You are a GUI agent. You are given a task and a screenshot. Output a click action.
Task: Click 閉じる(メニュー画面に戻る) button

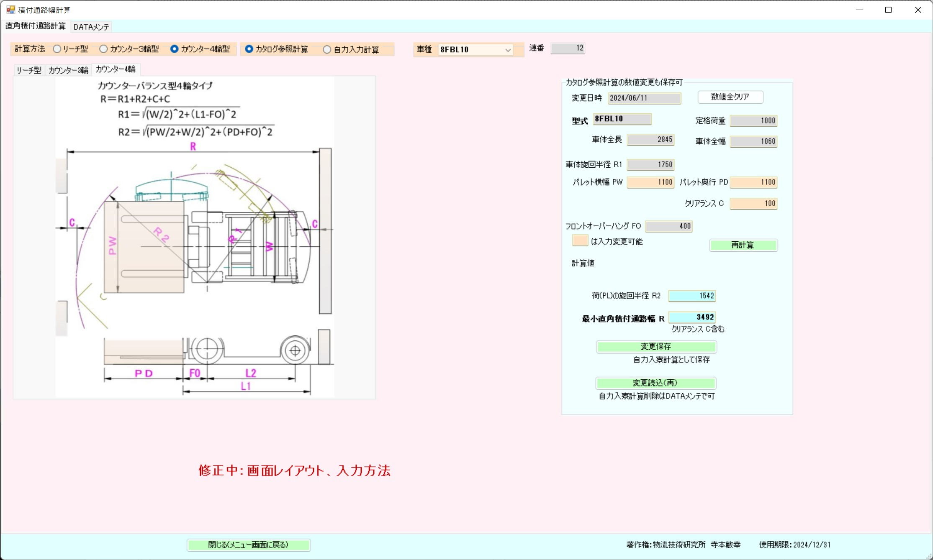[248, 545]
